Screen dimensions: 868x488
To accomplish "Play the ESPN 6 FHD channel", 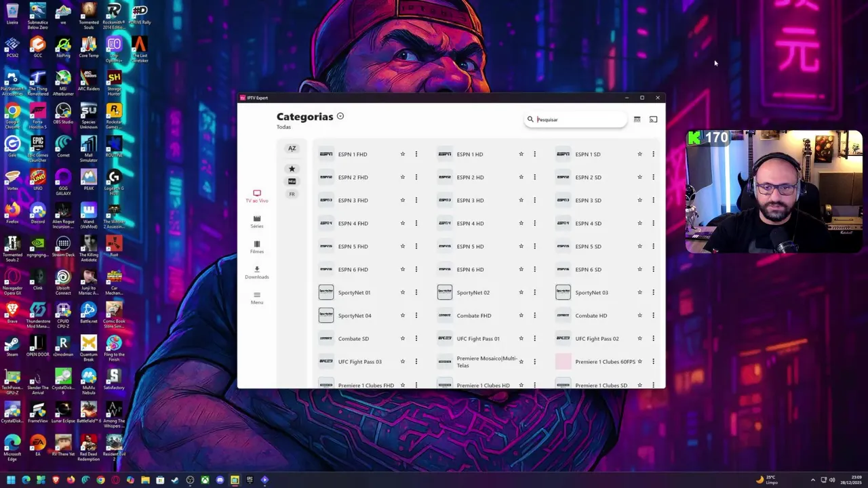I will pyautogui.click(x=353, y=269).
